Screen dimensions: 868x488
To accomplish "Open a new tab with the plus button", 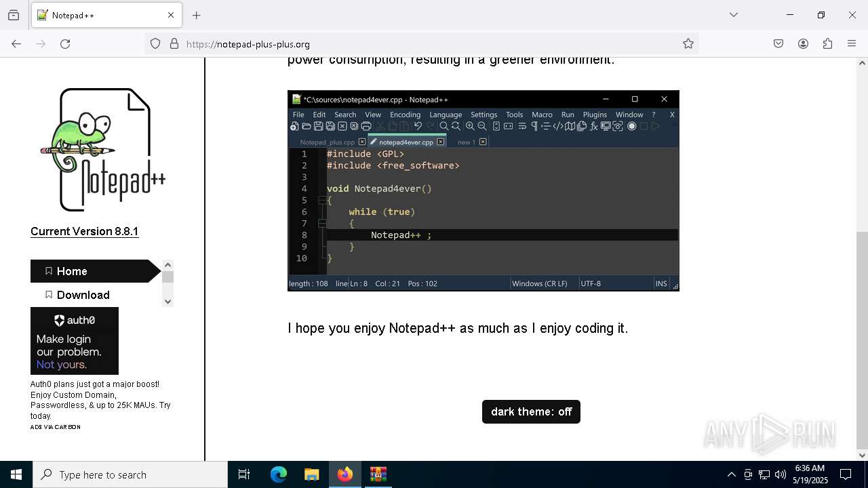I will [197, 15].
